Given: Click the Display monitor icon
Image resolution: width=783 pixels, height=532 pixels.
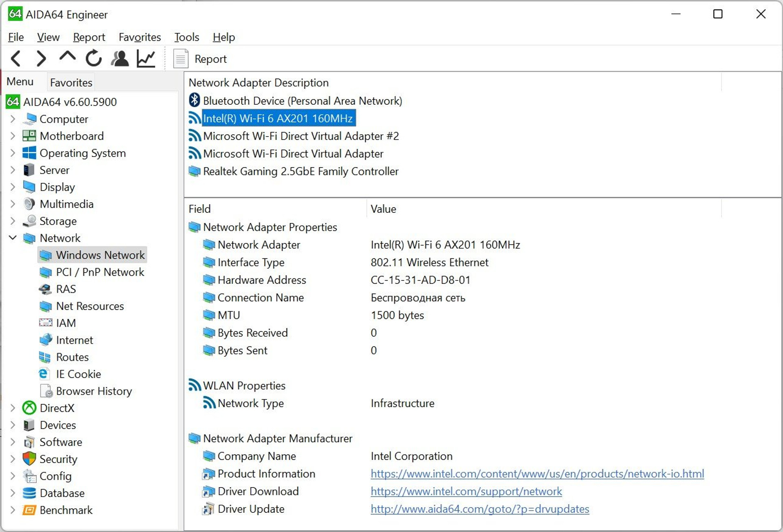Looking at the screenshot, I should tap(29, 187).
